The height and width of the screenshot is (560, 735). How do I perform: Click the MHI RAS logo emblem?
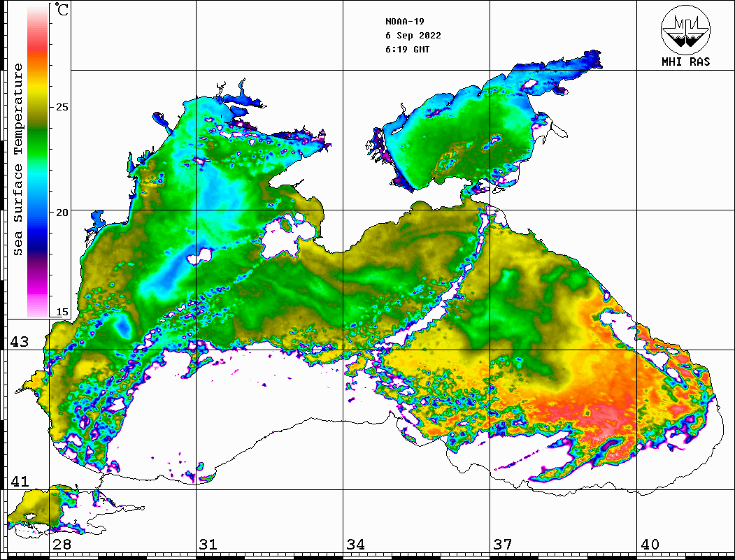pos(685,29)
